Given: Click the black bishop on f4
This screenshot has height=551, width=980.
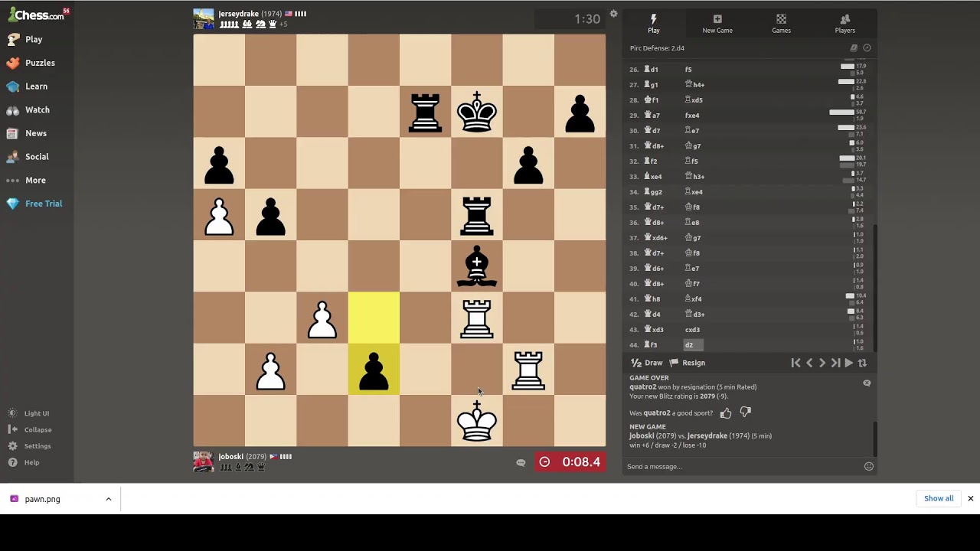Looking at the screenshot, I should pos(477,266).
